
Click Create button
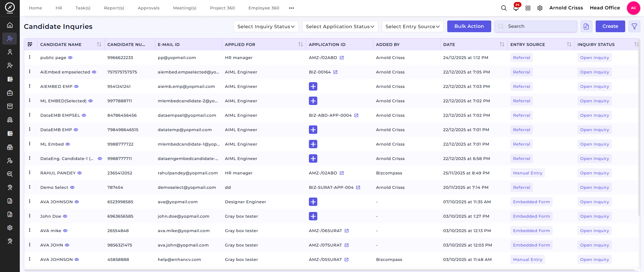[610, 26]
